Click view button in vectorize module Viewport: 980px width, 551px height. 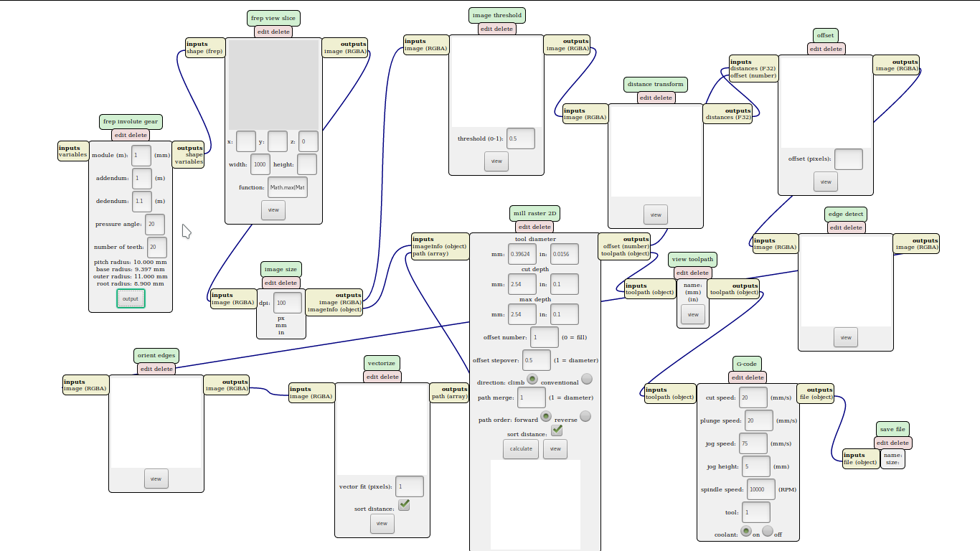click(382, 524)
